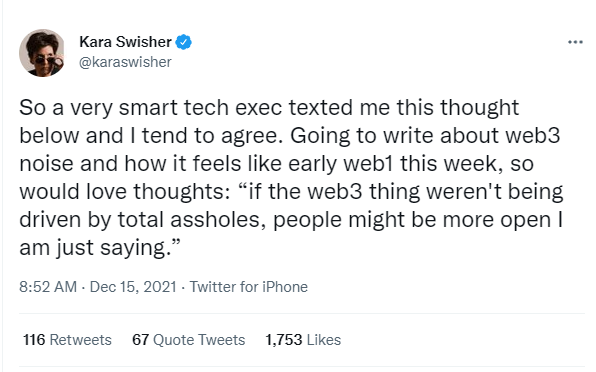Viewport: 596px width, 372px height.
Task: Open the Quote Tweets label
Action: pyautogui.click(x=199, y=340)
